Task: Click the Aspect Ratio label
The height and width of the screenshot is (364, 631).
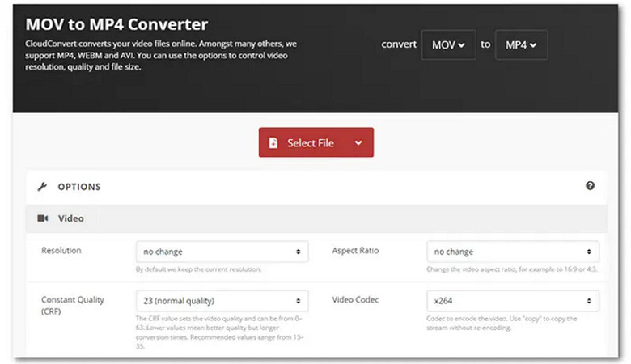Action: tap(355, 250)
